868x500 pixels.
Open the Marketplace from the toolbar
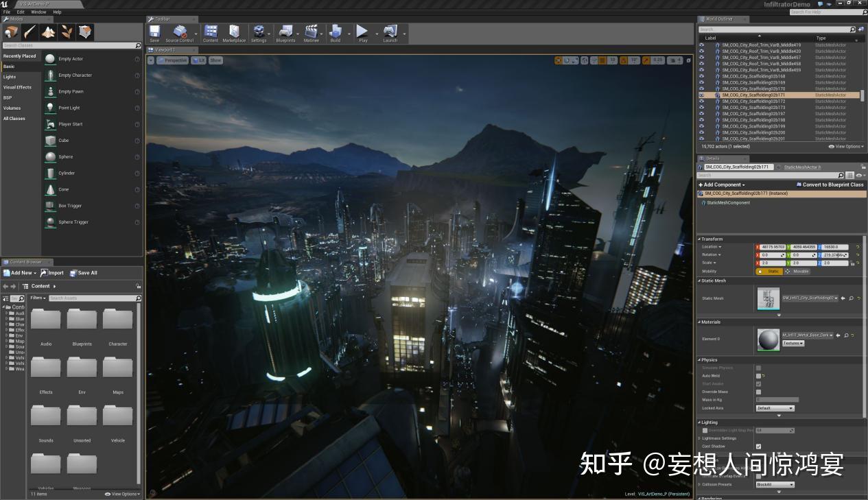point(233,32)
